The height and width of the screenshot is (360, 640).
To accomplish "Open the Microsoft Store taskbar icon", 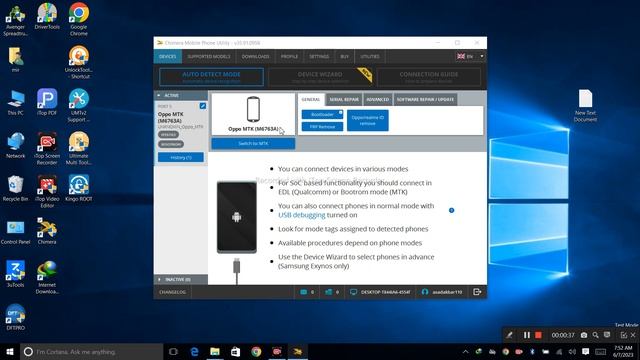I will (236, 352).
